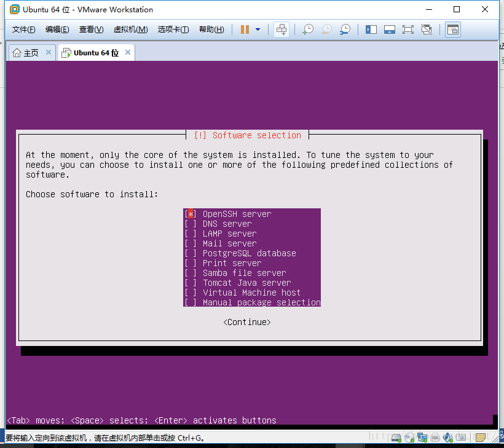Revert to the previous snapshot
The image size is (504, 448).
(326, 29)
